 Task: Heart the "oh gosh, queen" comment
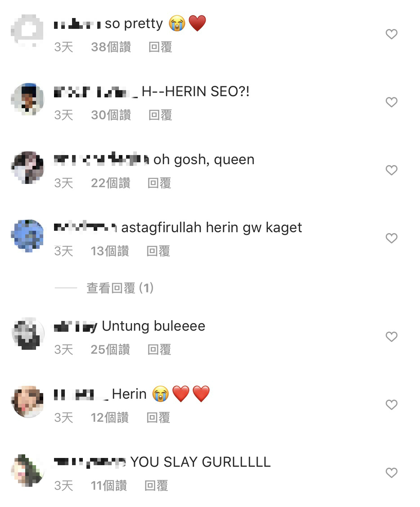coord(391,170)
